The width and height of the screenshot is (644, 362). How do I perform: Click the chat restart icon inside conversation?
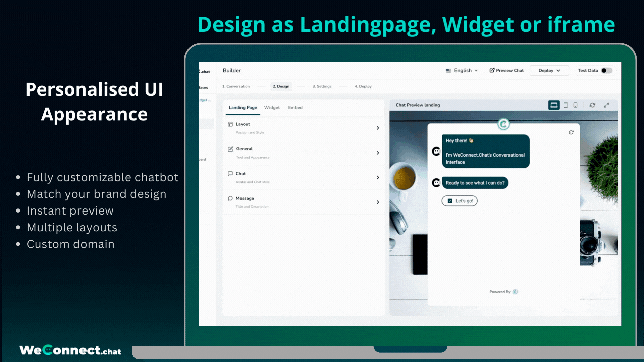coord(571,133)
